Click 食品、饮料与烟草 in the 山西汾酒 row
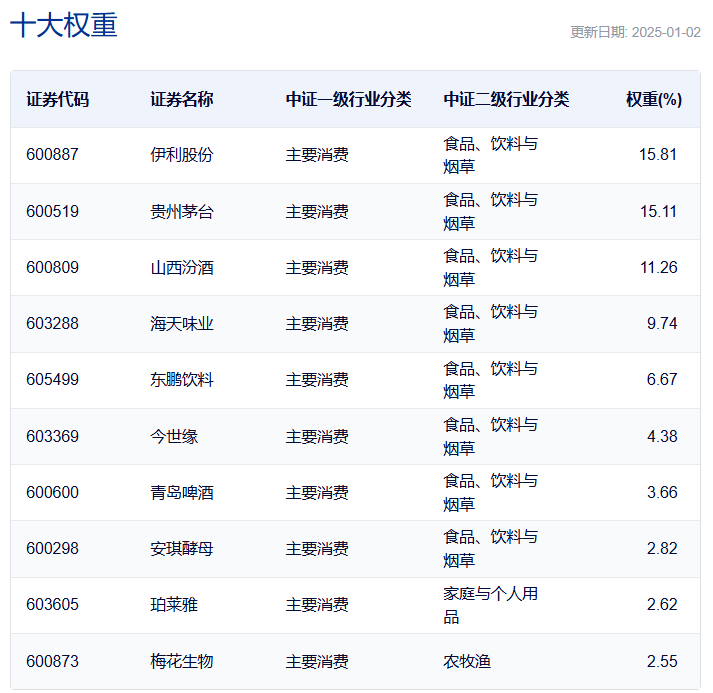This screenshot has height=693, width=713. tap(491, 267)
